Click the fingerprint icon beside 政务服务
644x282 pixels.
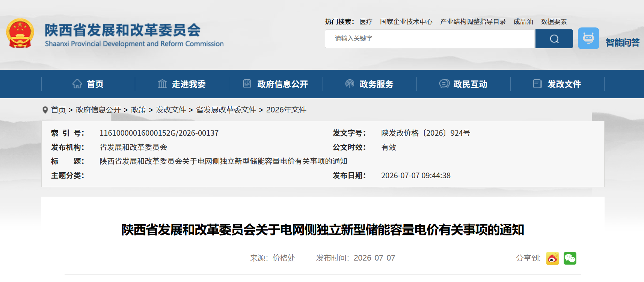coord(350,84)
